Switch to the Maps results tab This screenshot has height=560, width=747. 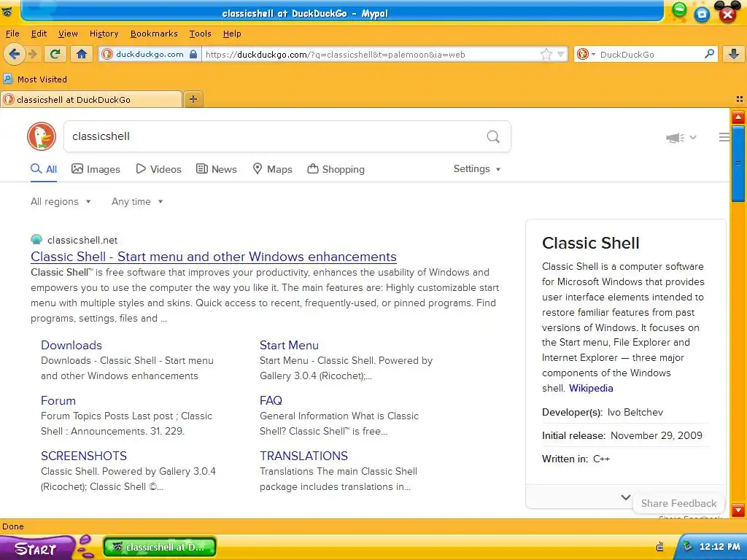point(272,169)
